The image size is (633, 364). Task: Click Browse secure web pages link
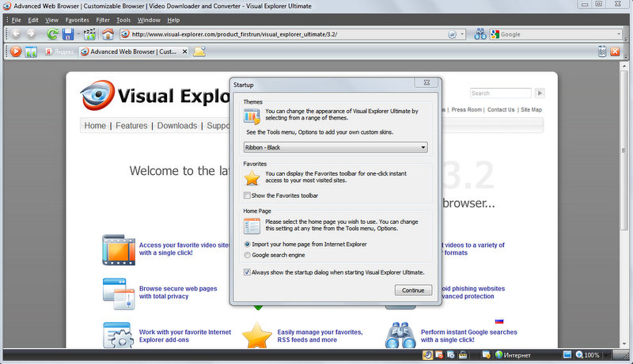click(178, 292)
